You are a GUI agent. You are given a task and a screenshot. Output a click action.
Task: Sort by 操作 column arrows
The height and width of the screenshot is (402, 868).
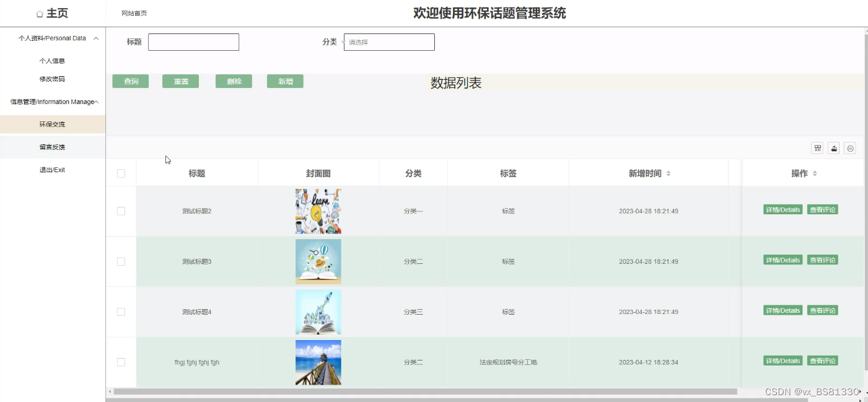tap(815, 174)
